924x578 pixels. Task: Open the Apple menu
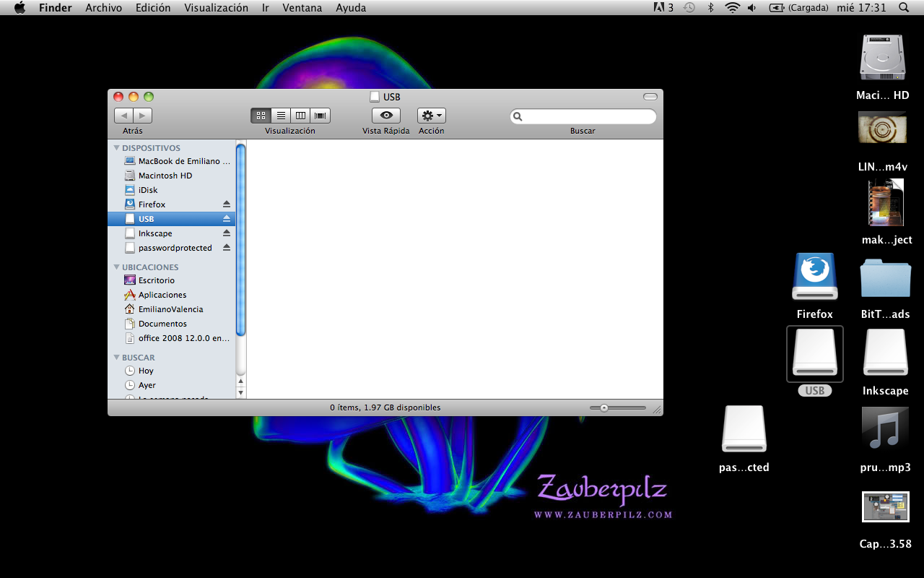click(19, 8)
